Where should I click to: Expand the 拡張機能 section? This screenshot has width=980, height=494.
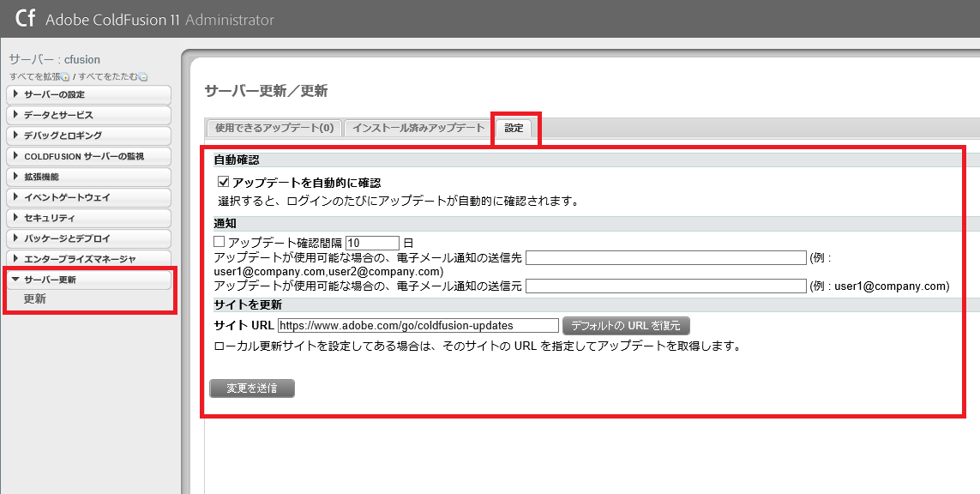(x=89, y=177)
